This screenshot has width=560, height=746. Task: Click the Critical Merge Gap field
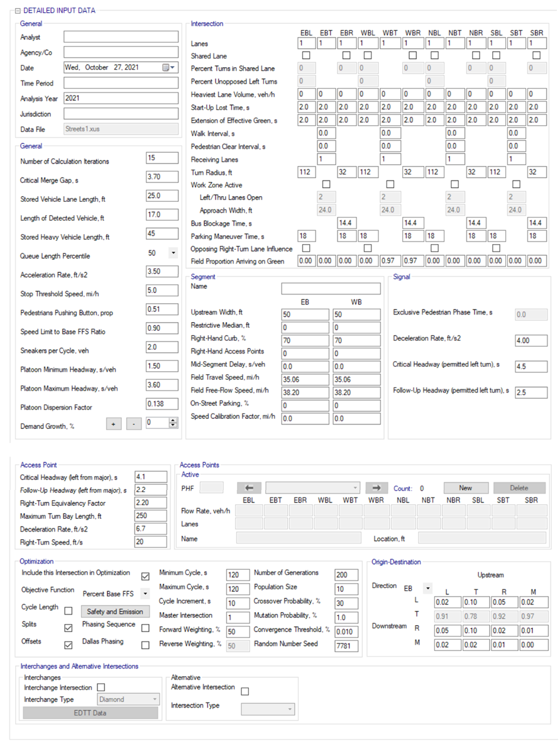tap(162, 177)
